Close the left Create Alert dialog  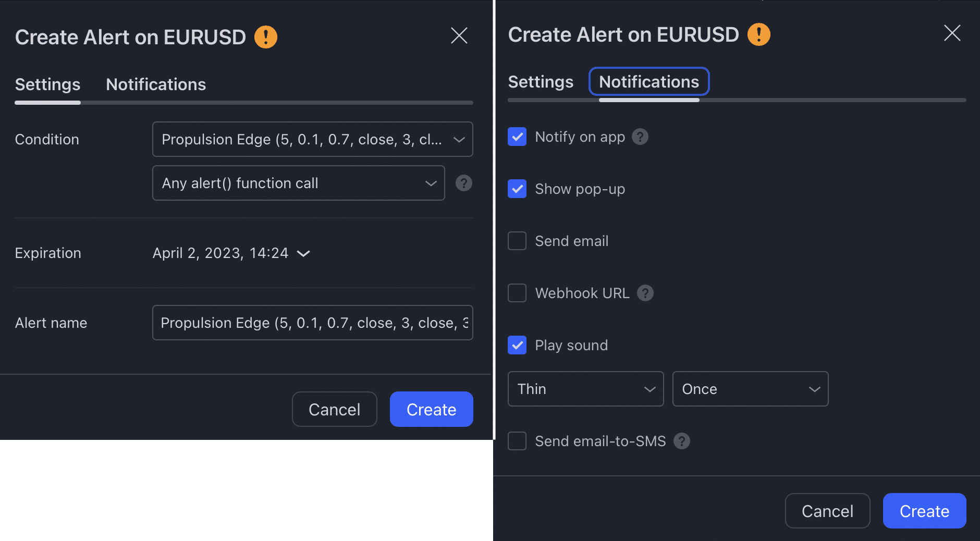pyautogui.click(x=459, y=35)
